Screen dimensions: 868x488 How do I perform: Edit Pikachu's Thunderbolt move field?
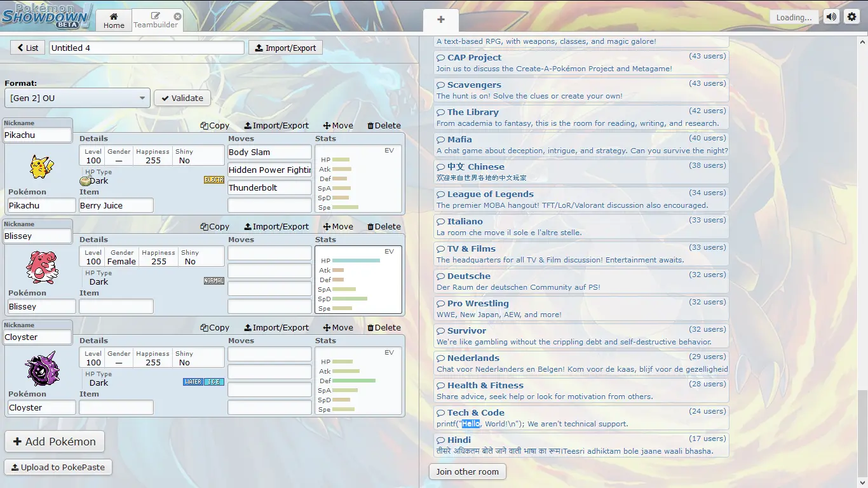(x=269, y=188)
